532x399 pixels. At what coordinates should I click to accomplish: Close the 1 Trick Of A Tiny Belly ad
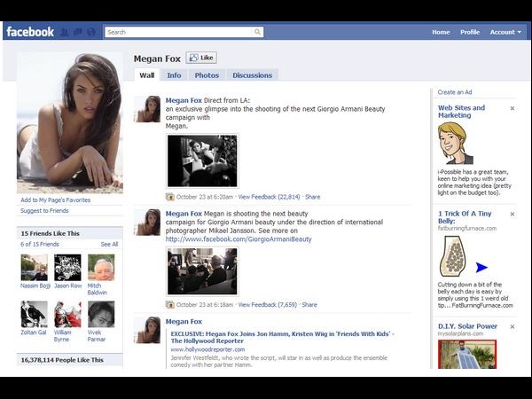512,214
